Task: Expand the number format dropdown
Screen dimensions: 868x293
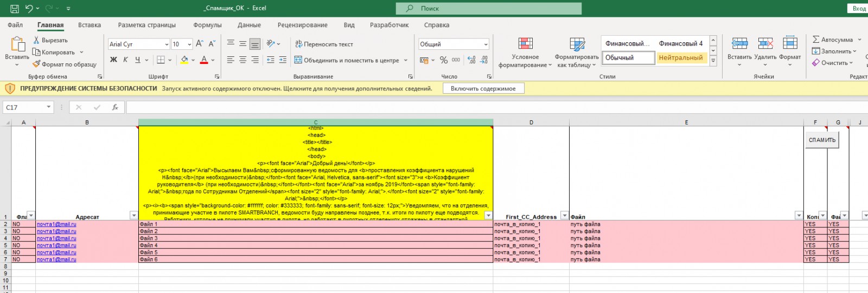Action: 486,44
